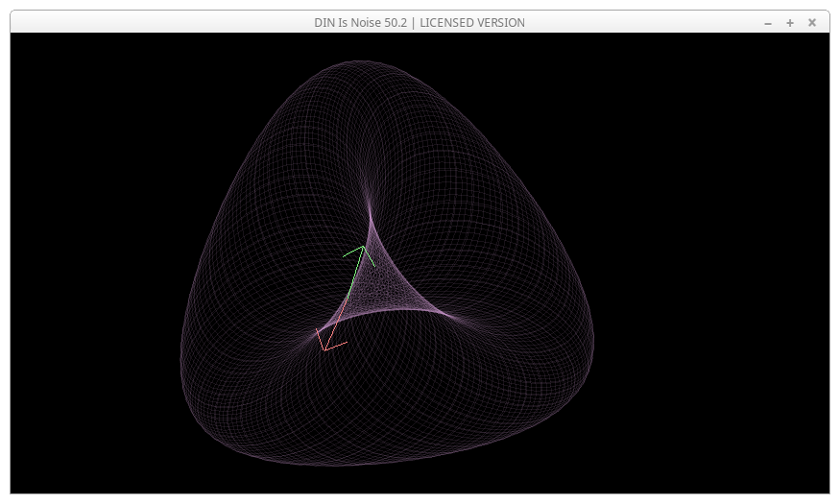Select the red arrow's shaft
Image resolution: width=840 pixels, height=504 pixels.
336,324
